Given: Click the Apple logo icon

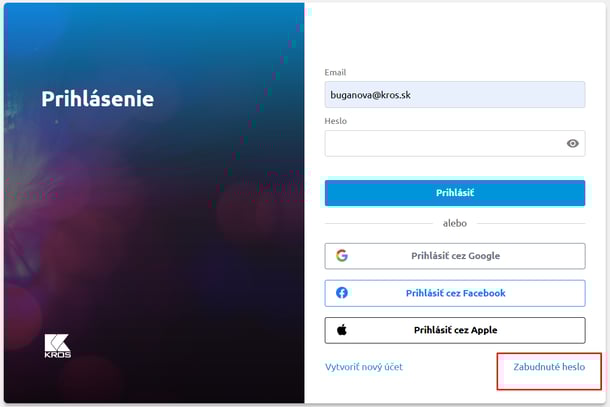Looking at the screenshot, I should [x=342, y=330].
